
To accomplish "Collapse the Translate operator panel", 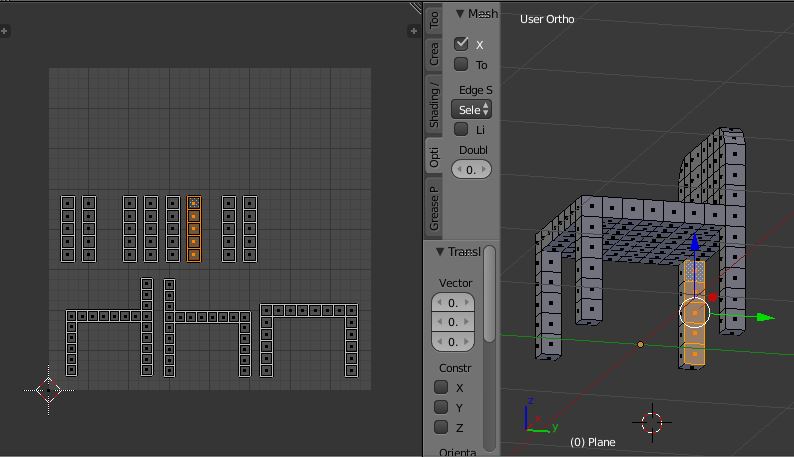I will point(440,251).
